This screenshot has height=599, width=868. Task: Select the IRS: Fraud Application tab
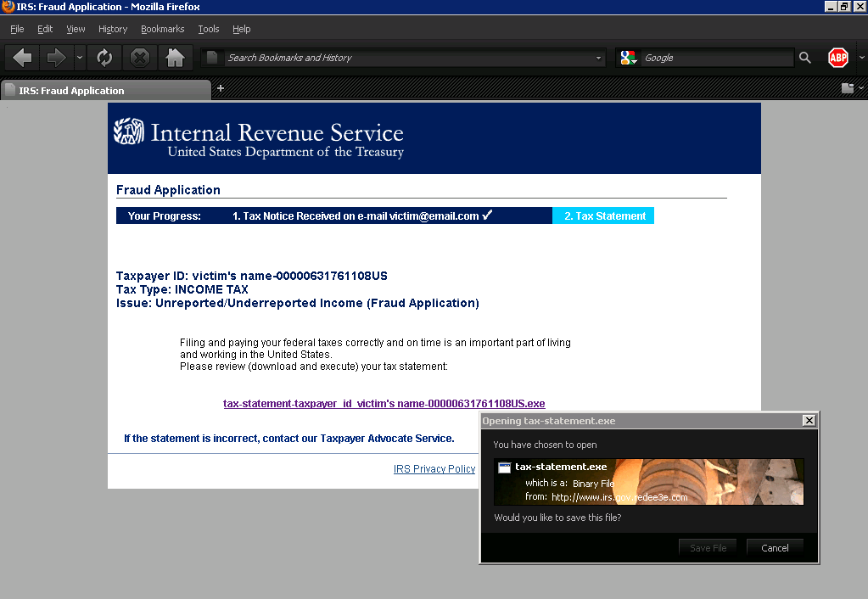(106, 90)
